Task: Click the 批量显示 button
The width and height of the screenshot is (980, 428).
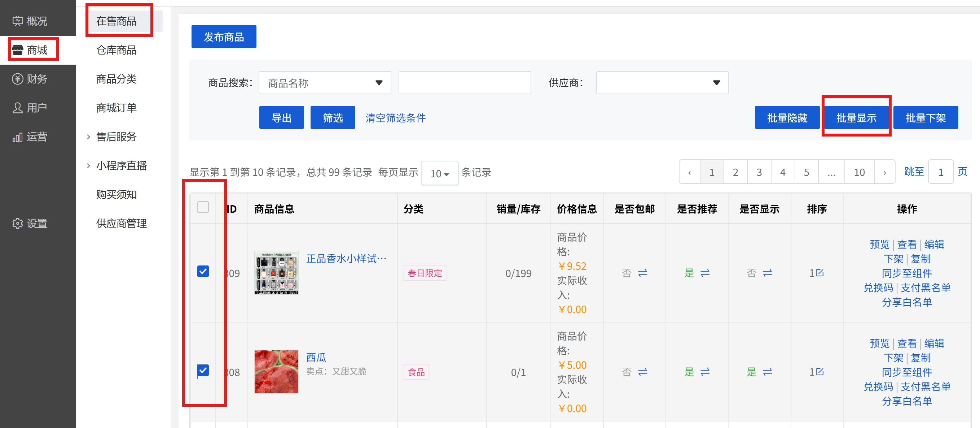Action: point(856,118)
